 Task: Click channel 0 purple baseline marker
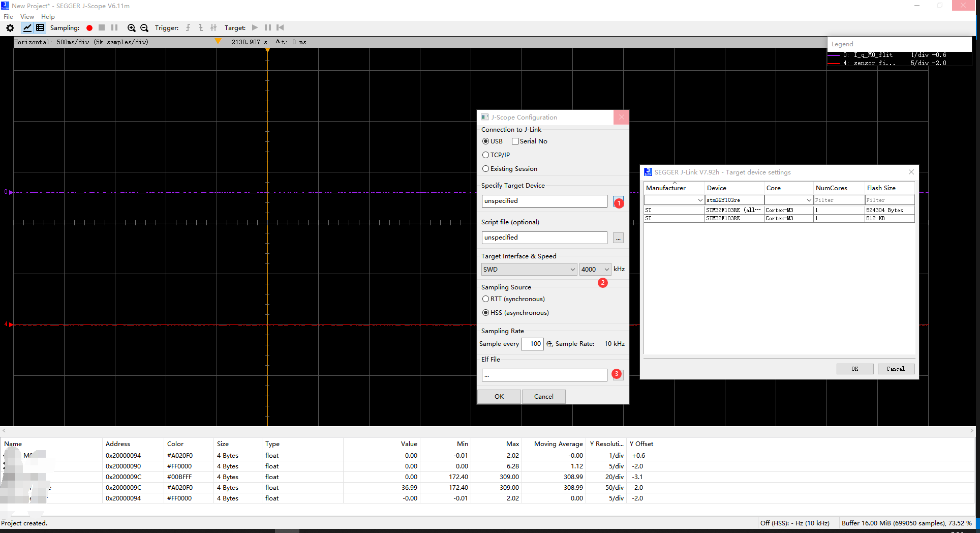pyautogui.click(x=10, y=192)
